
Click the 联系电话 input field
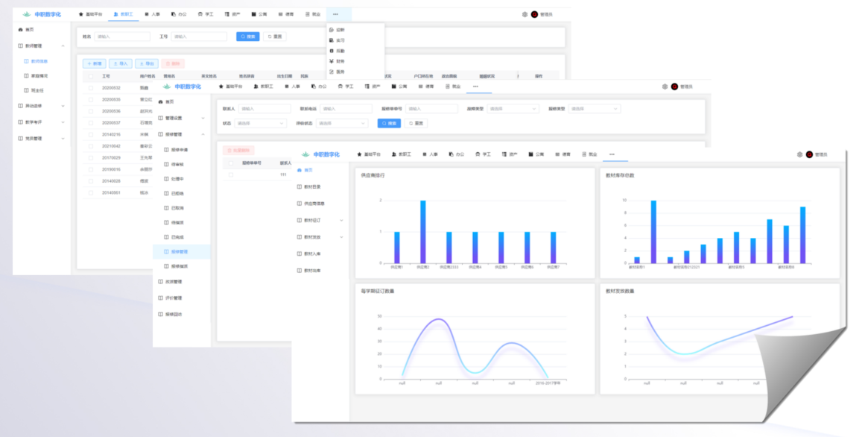click(x=346, y=109)
